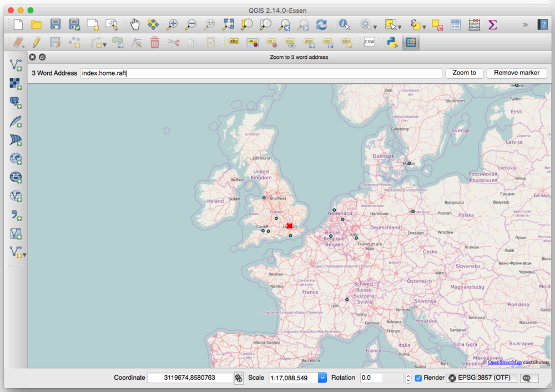Click the red marker over London on the map
This screenshot has height=392, width=555.
tap(290, 226)
